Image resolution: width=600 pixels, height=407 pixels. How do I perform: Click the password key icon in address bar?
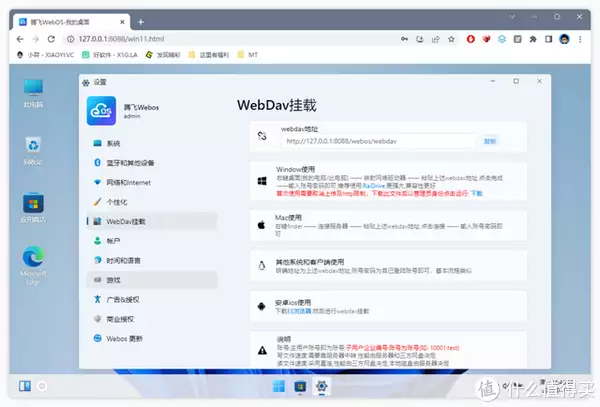404,39
